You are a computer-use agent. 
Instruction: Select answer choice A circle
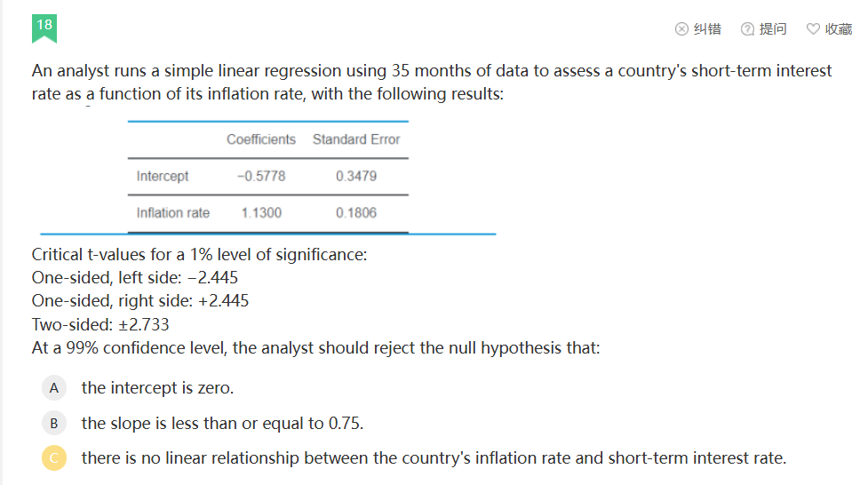coord(54,388)
